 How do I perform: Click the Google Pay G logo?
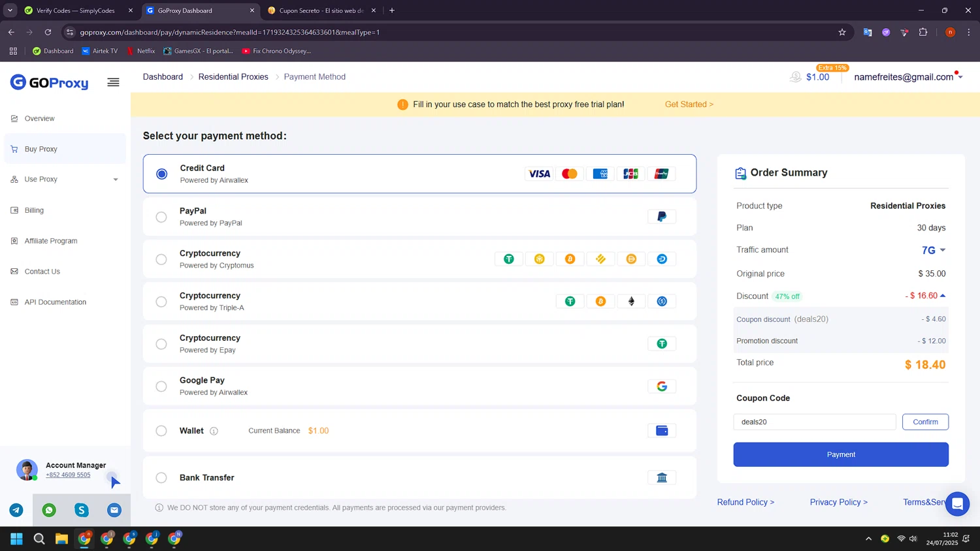point(662,386)
